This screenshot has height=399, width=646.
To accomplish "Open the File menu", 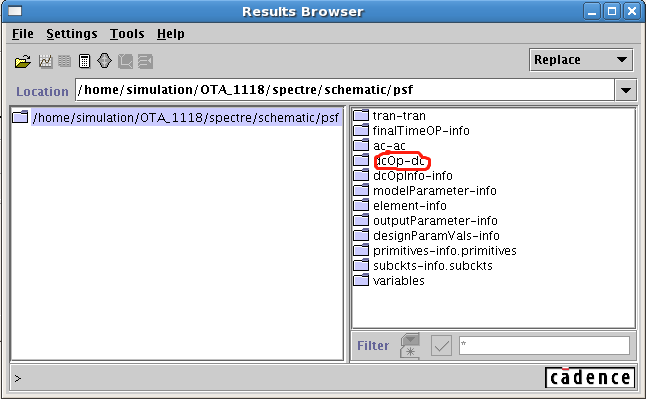I will [x=23, y=34].
